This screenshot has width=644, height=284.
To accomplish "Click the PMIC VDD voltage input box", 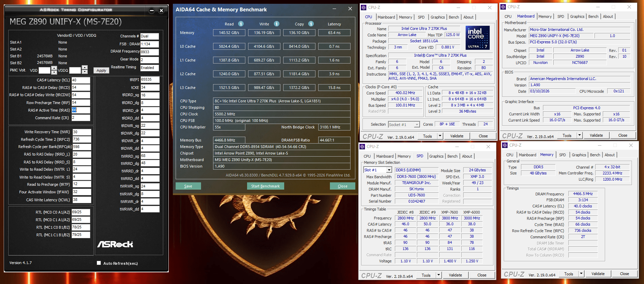I will [45, 70].
